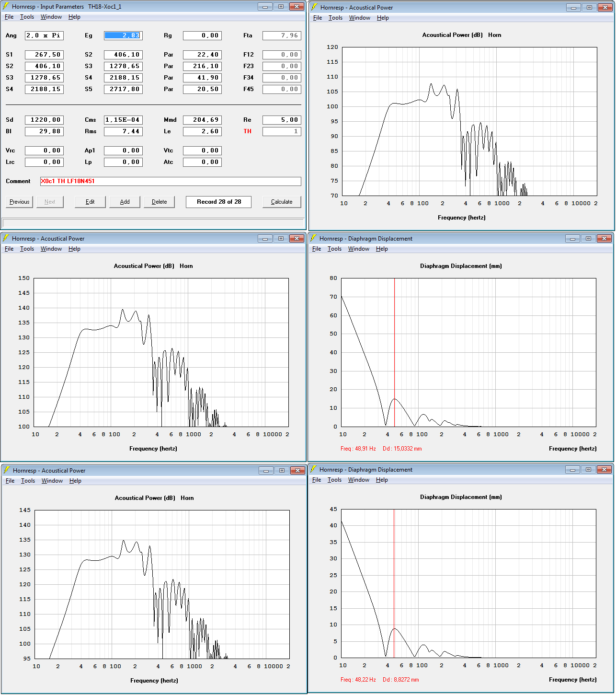
Task: Click the Le field showing 2,60
Action: click(202, 131)
